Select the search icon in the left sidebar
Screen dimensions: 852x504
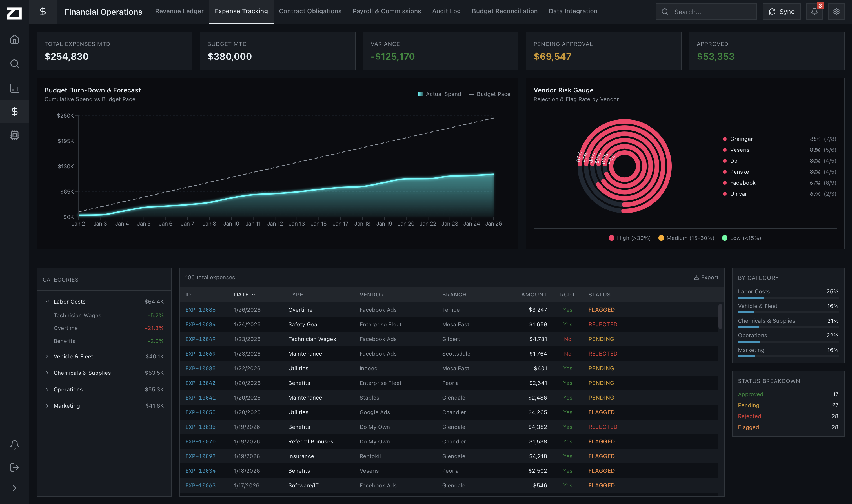pyautogui.click(x=15, y=64)
